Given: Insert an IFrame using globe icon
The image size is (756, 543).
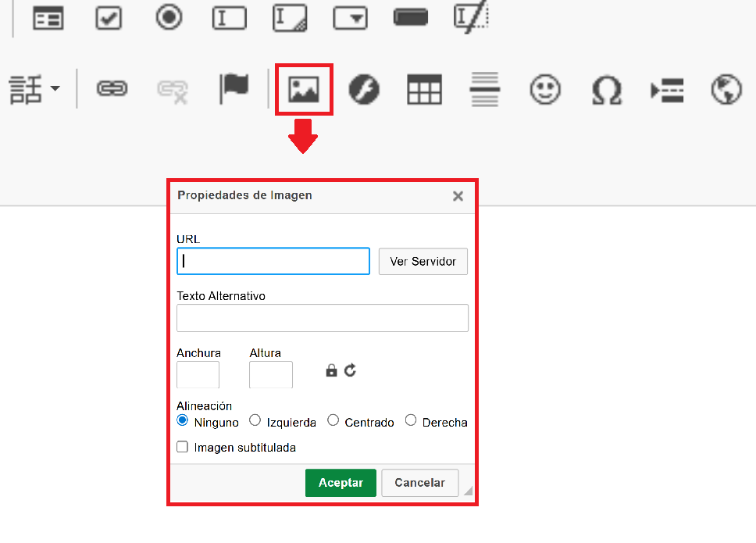Looking at the screenshot, I should click(726, 89).
